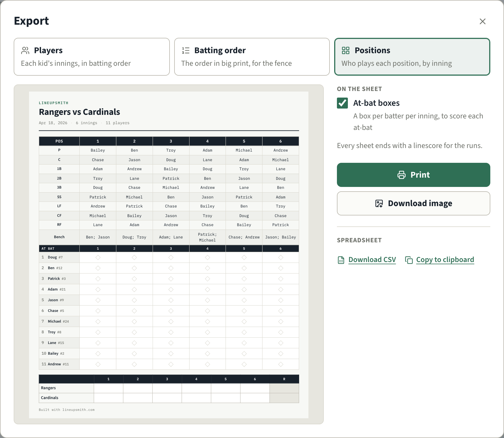Click the R column header in linescore
Screen dimensions: 504x438
[284, 379]
